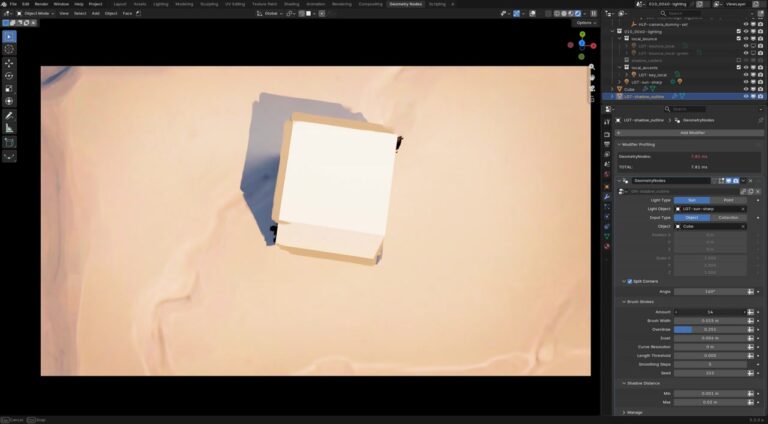The image size is (768, 424).
Task: Open the Modifiers wrench properties tab
Action: point(607,196)
